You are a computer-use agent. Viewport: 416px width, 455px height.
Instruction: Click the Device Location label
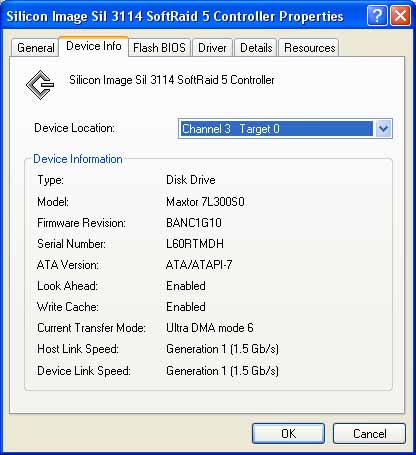[74, 128]
